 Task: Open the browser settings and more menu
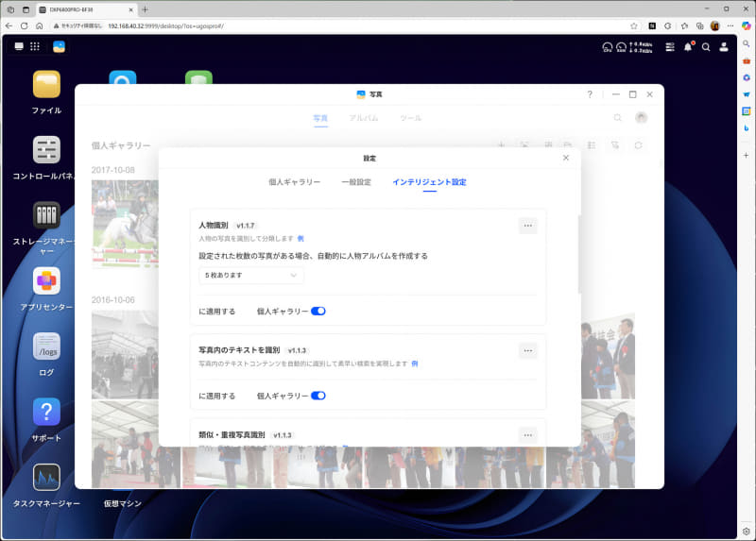[730, 26]
